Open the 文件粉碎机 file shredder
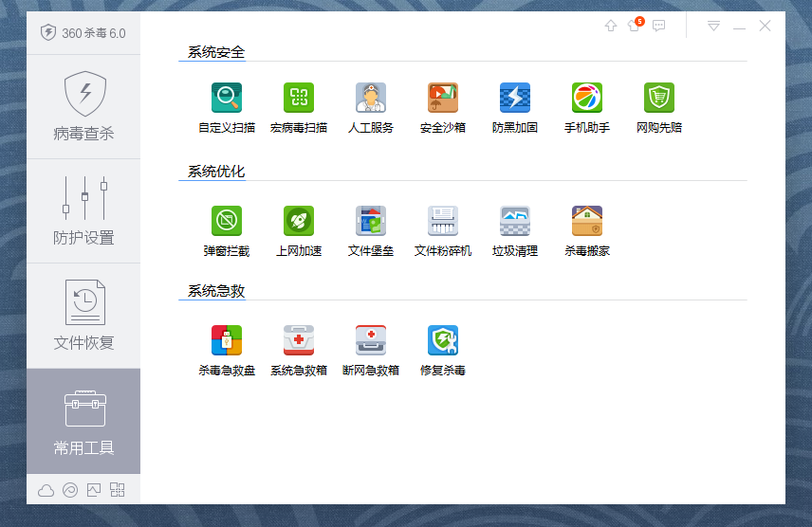The image size is (812, 527). (442, 231)
